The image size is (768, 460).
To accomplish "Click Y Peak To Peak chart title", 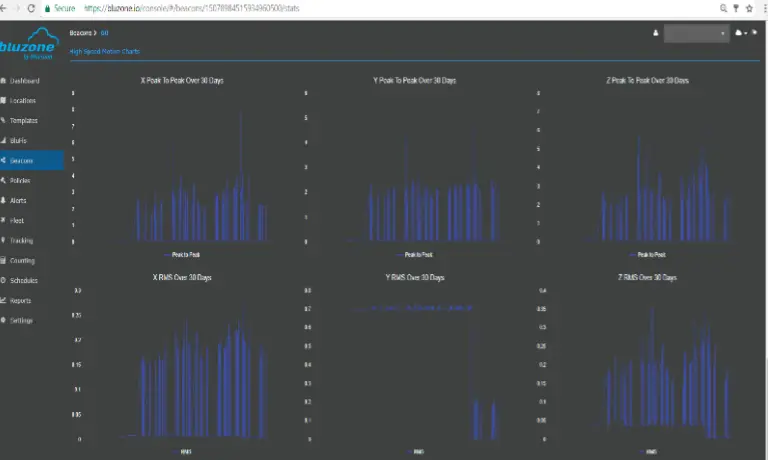I will (x=415, y=80).
